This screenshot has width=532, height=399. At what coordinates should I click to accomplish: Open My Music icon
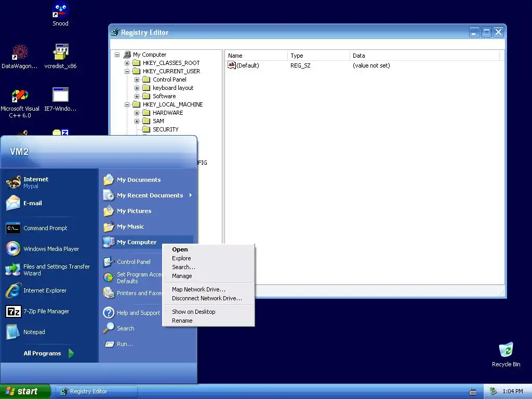109,227
